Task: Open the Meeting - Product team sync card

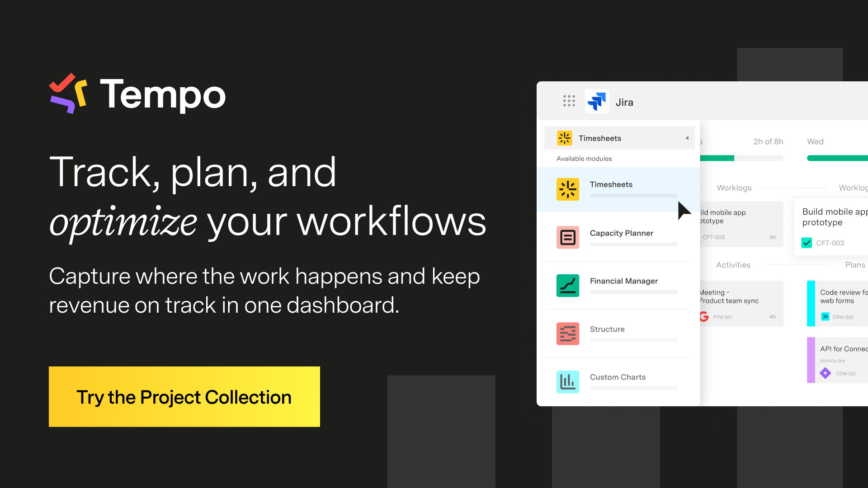Action: 741,304
